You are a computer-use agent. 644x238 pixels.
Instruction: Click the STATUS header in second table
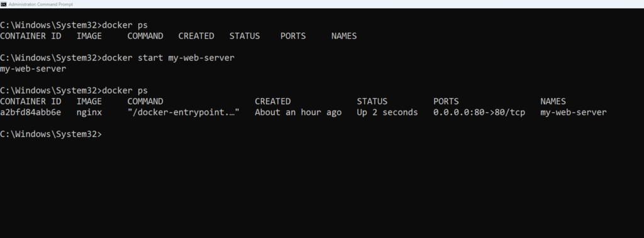pyautogui.click(x=372, y=101)
